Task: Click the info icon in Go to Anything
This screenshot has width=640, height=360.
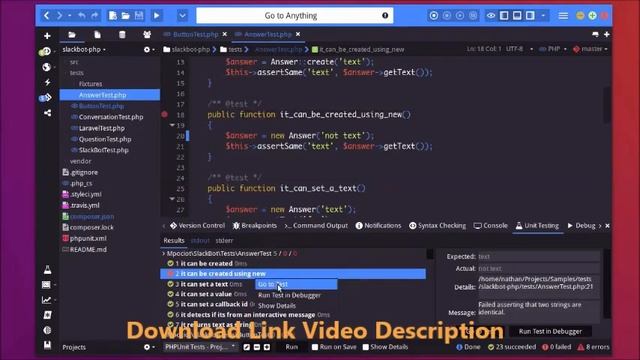Action: pos(385,16)
